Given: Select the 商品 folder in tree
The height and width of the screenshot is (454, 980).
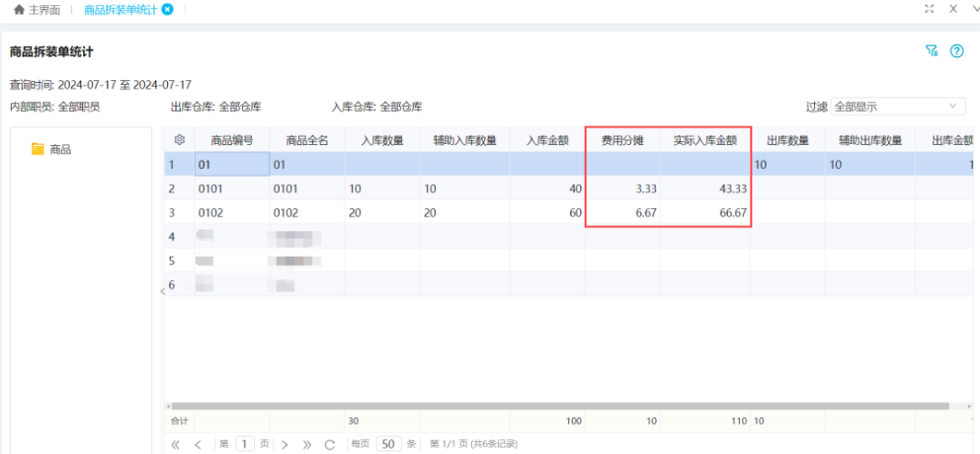Looking at the screenshot, I should 59,149.
